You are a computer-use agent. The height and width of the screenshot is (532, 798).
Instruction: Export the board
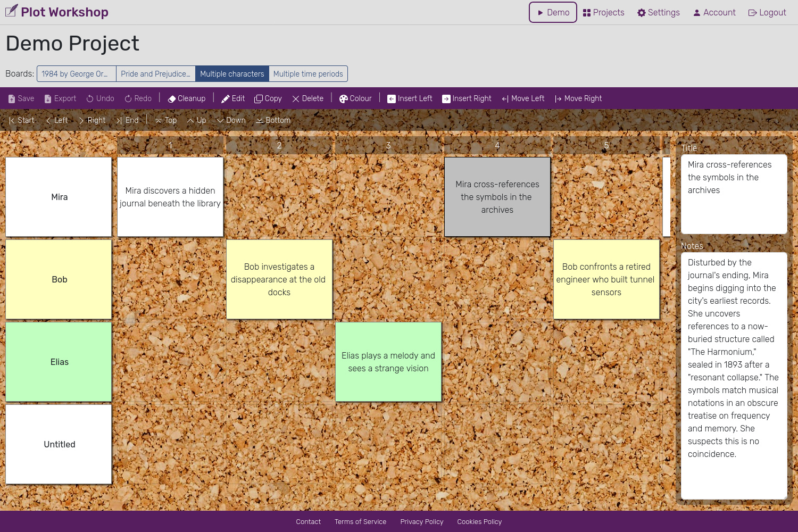(60, 98)
